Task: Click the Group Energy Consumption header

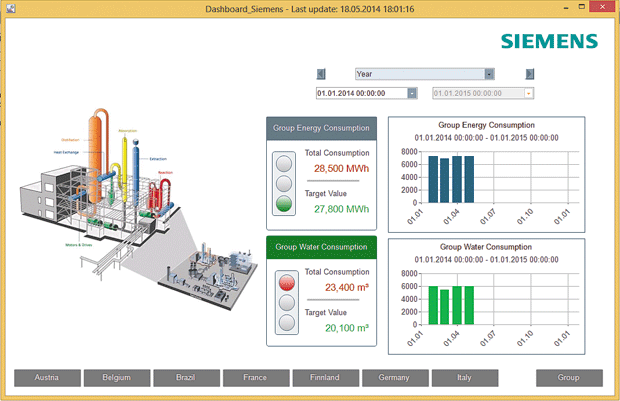Action: [321, 128]
